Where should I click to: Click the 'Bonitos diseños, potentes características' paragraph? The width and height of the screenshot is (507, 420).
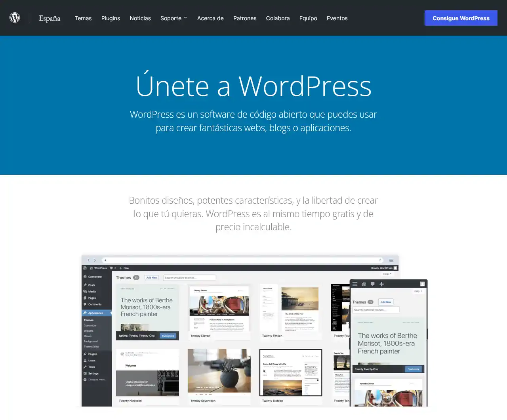click(253, 214)
